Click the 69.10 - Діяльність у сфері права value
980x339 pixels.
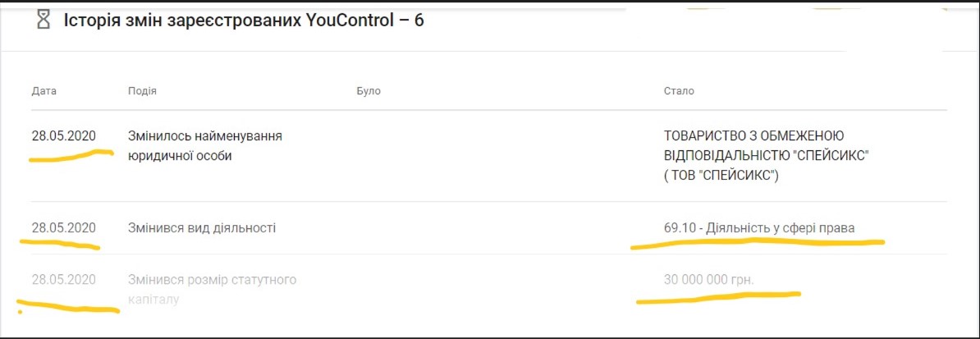[759, 227]
